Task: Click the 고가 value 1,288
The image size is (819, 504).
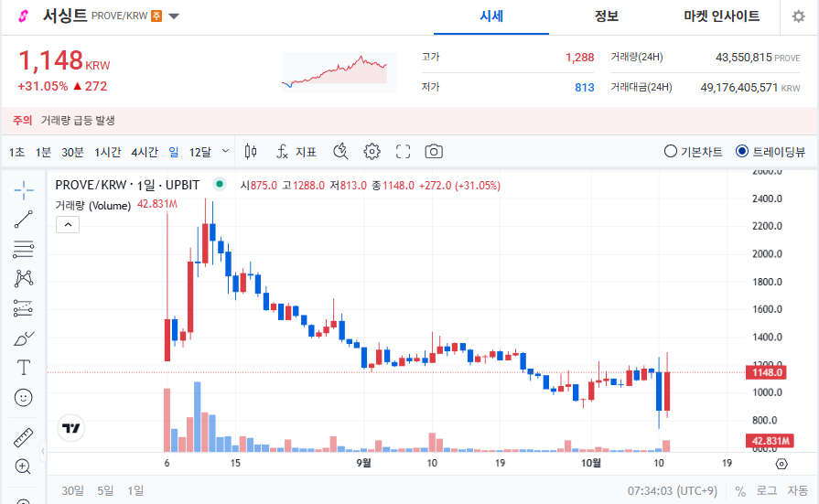Action: 580,58
